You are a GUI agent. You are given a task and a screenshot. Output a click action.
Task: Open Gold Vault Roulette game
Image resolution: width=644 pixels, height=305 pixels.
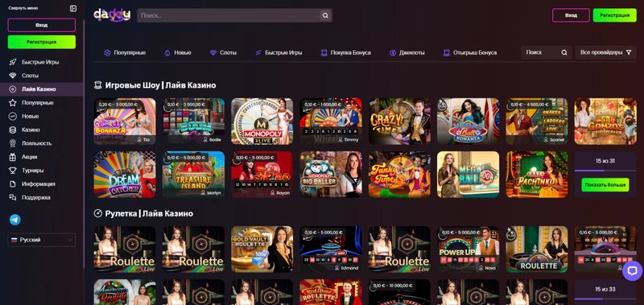(x=262, y=249)
